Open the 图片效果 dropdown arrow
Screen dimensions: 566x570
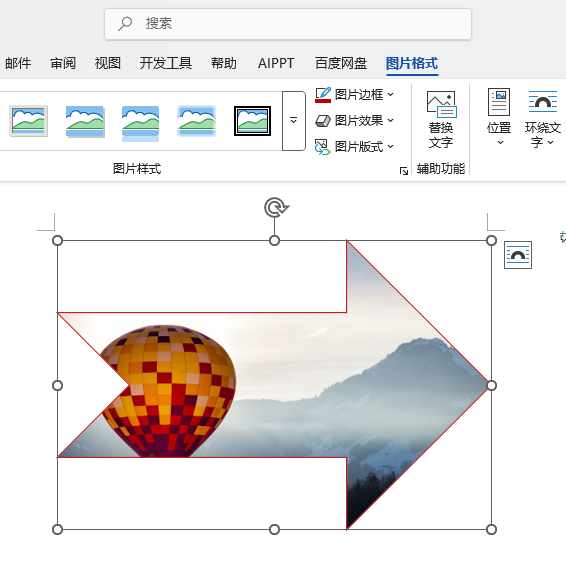pos(391,120)
